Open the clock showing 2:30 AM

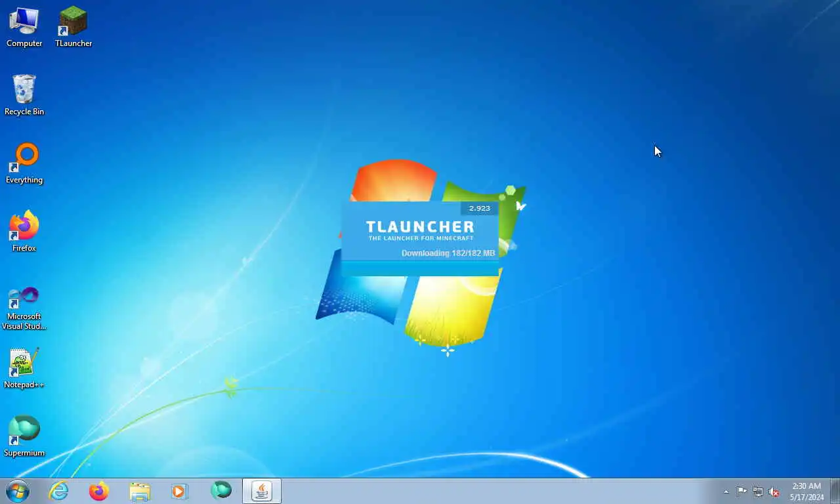click(807, 492)
